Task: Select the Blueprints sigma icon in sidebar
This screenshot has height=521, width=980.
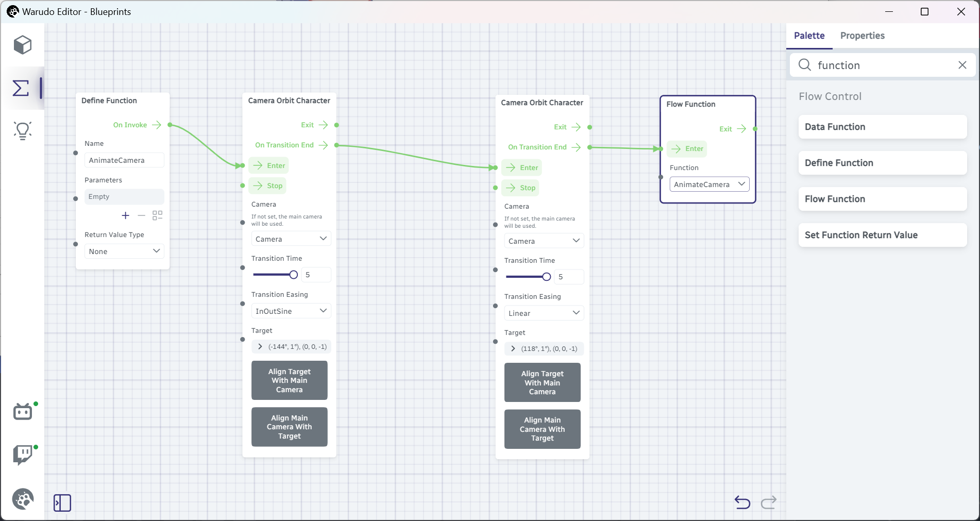Action: (21, 88)
